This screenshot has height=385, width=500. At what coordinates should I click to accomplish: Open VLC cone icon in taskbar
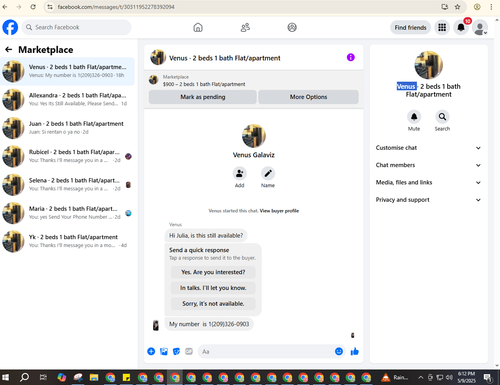386,377
